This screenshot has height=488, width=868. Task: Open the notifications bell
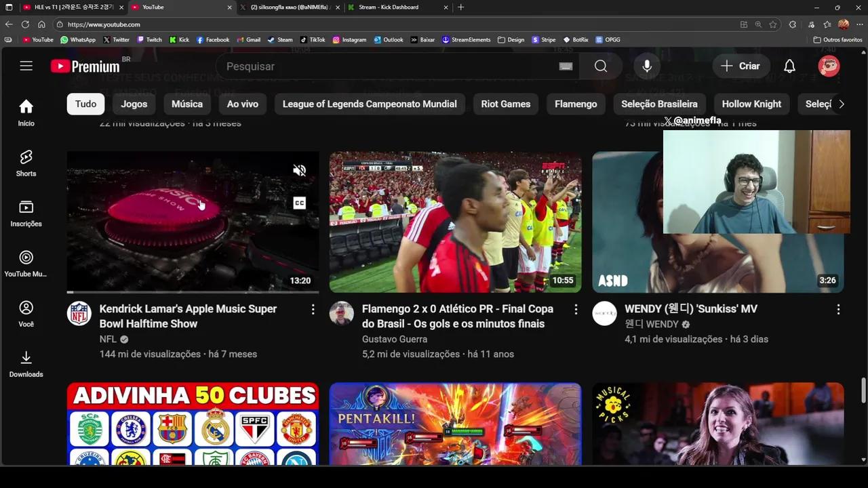(789, 66)
